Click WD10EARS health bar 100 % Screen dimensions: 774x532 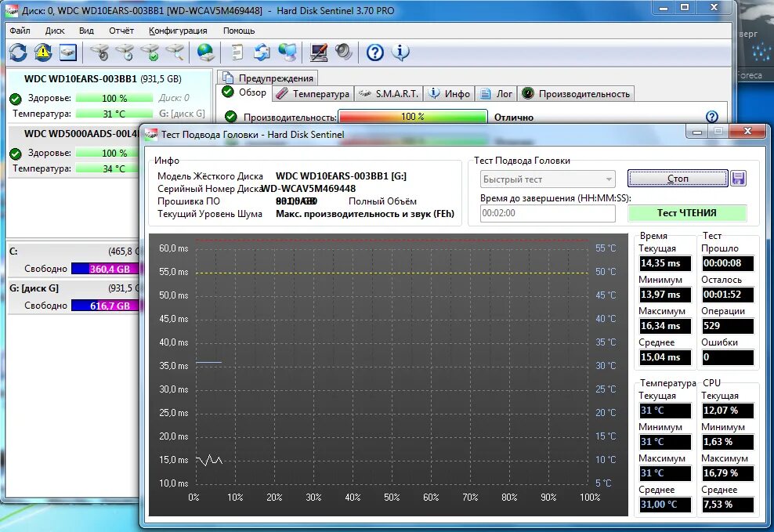[114, 99]
